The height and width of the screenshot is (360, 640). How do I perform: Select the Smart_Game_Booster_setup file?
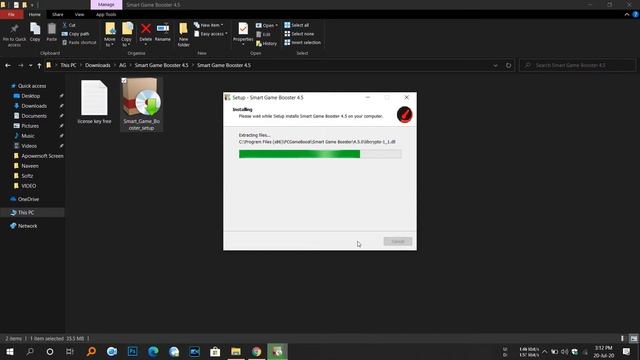(142, 104)
